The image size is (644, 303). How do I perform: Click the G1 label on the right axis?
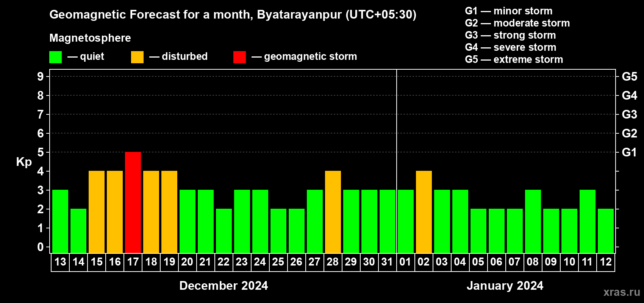click(630, 152)
